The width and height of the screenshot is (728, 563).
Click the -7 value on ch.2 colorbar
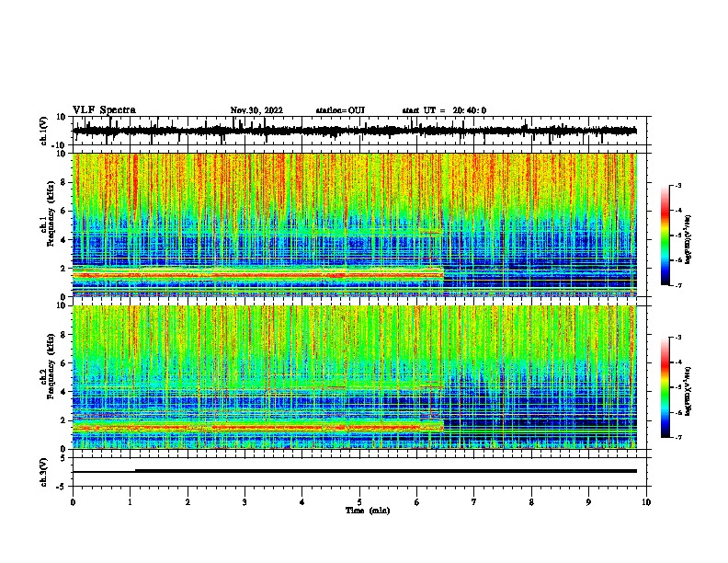(x=677, y=437)
